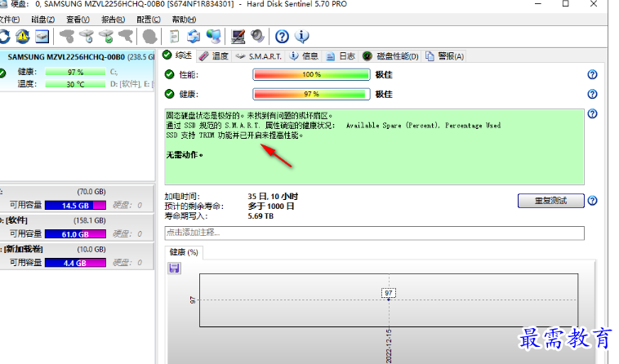
Task: Switch to the S.M.A.R.T. tab
Action: click(259, 56)
